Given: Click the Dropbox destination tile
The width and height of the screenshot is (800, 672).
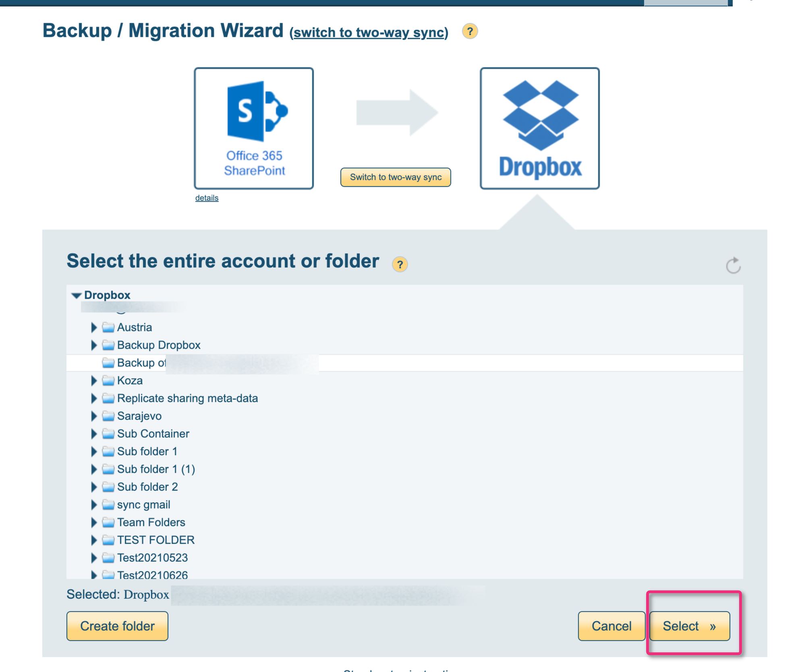Looking at the screenshot, I should coord(539,128).
